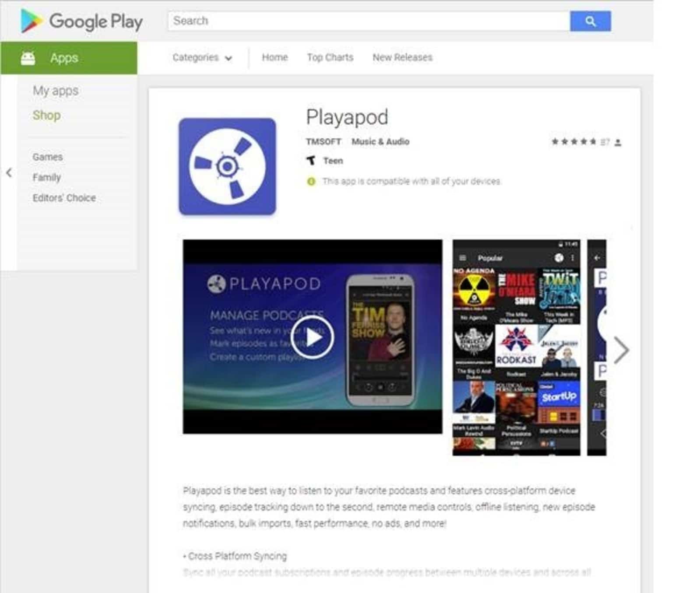Focus the Search input field
This screenshot has height=593, width=700.
tap(369, 21)
